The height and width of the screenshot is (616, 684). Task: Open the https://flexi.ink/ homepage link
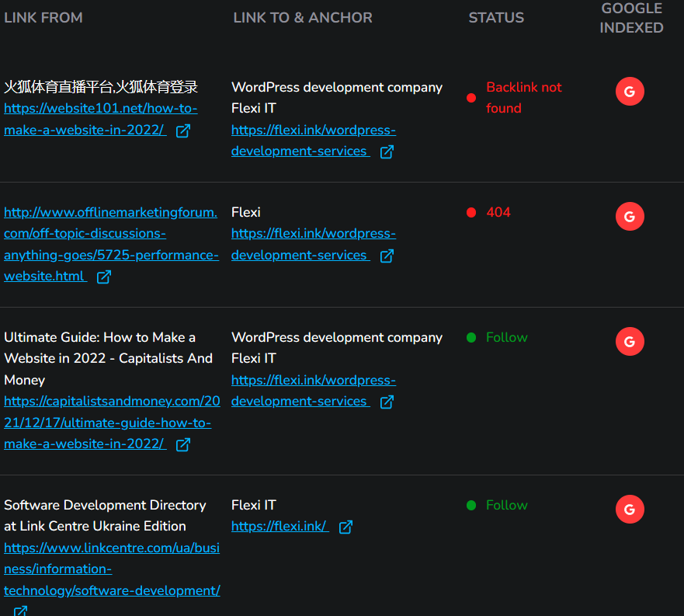pos(280,527)
